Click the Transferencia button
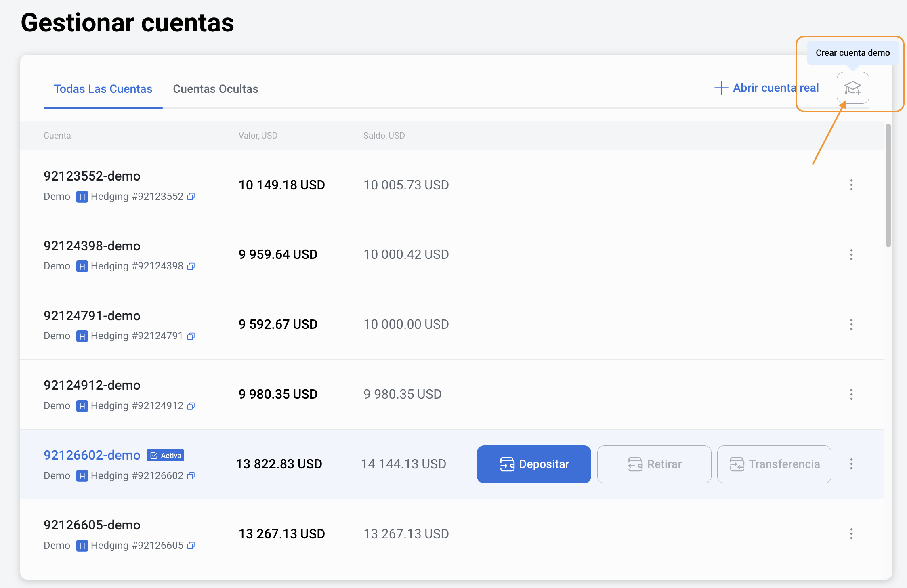 point(774,464)
